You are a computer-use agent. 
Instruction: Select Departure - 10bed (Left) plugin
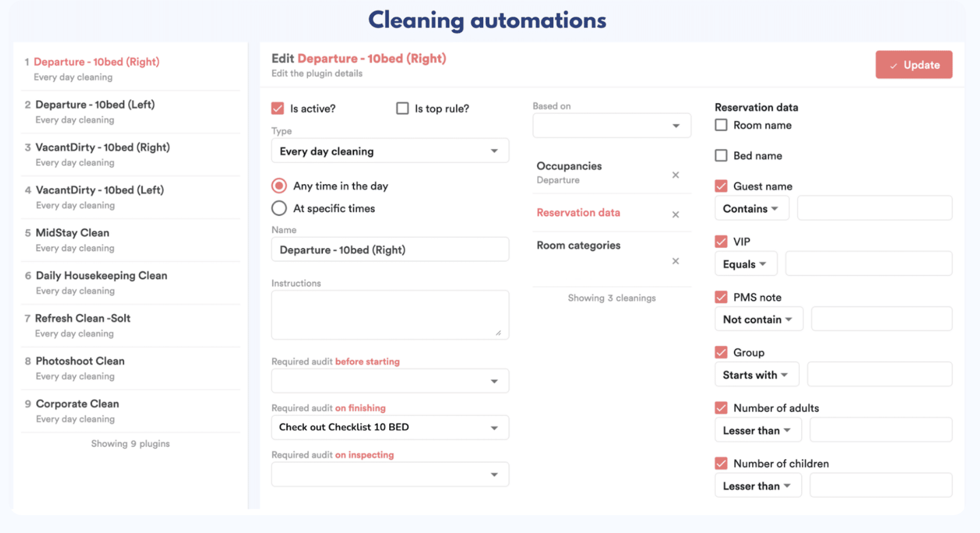tap(95, 105)
